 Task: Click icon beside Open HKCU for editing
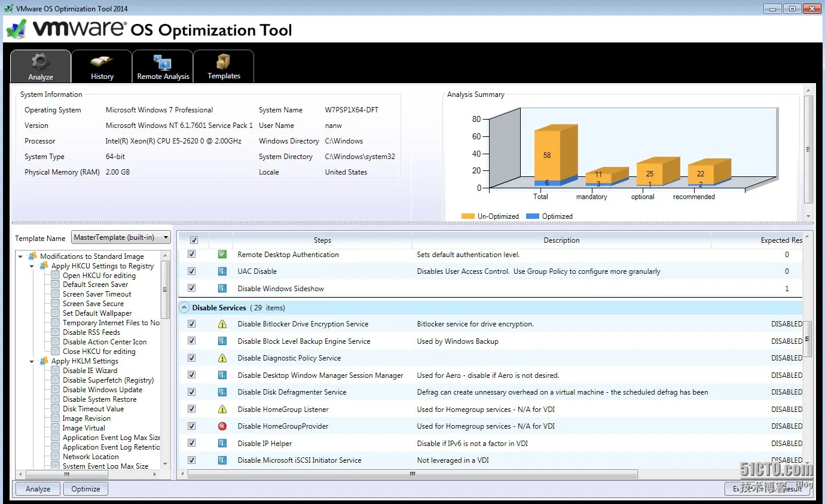click(56, 276)
